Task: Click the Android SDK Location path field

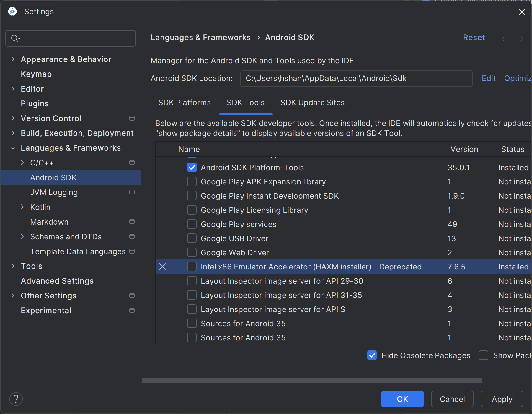Action: click(356, 78)
